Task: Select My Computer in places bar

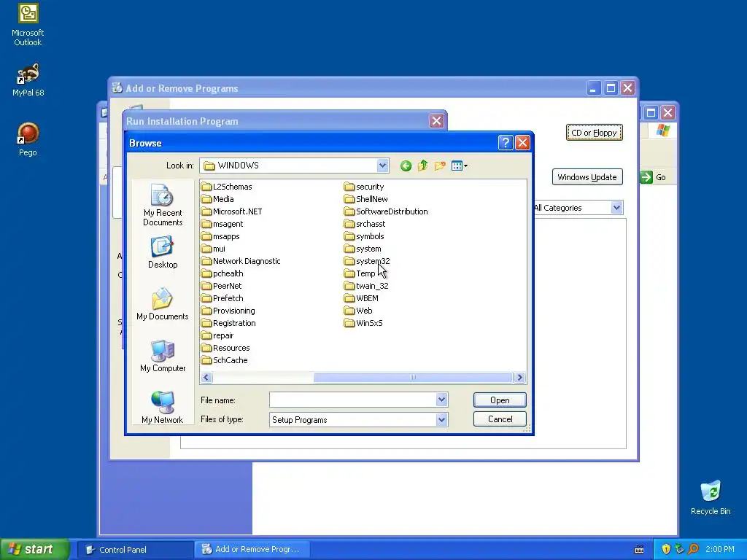Action: pos(163,356)
